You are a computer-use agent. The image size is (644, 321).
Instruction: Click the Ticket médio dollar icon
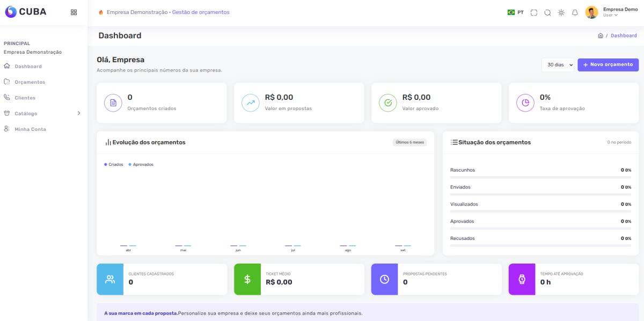click(247, 279)
